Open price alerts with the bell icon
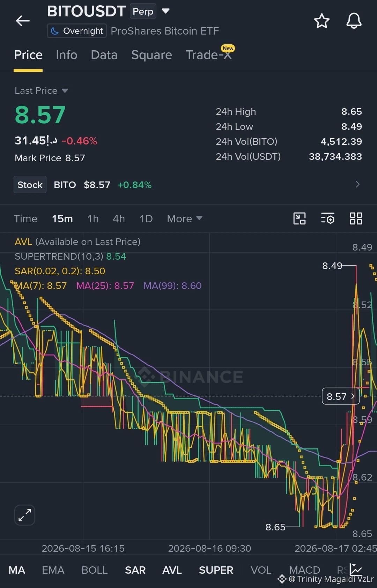Image resolution: width=377 pixels, height=588 pixels. (x=354, y=21)
